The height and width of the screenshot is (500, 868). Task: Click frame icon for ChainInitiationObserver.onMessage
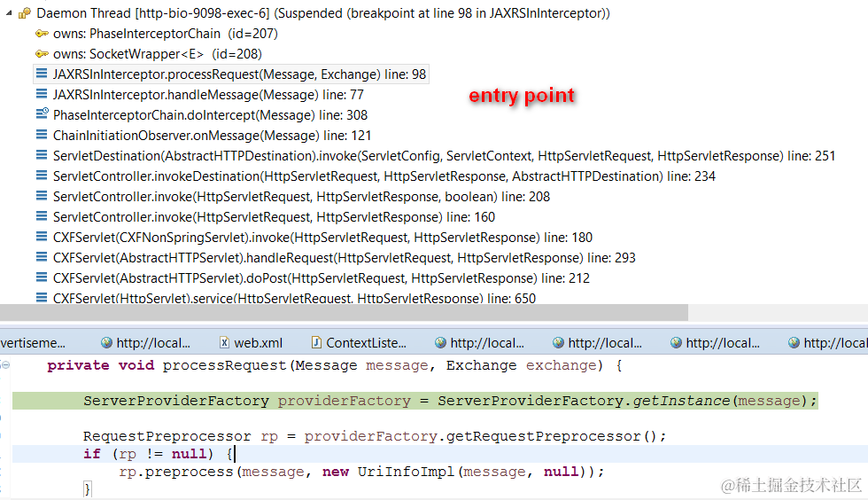[x=42, y=135]
